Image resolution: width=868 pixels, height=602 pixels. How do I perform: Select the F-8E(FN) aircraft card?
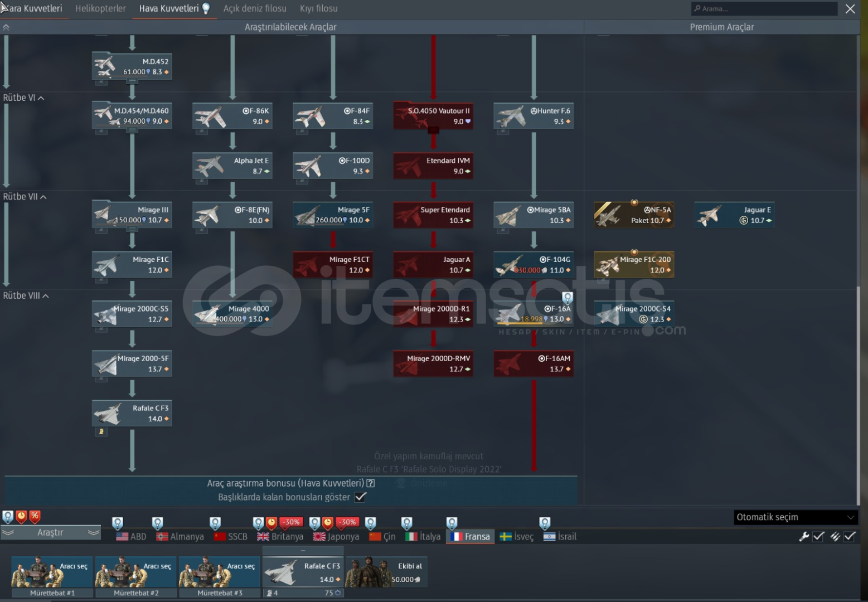[x=232, y=215]
